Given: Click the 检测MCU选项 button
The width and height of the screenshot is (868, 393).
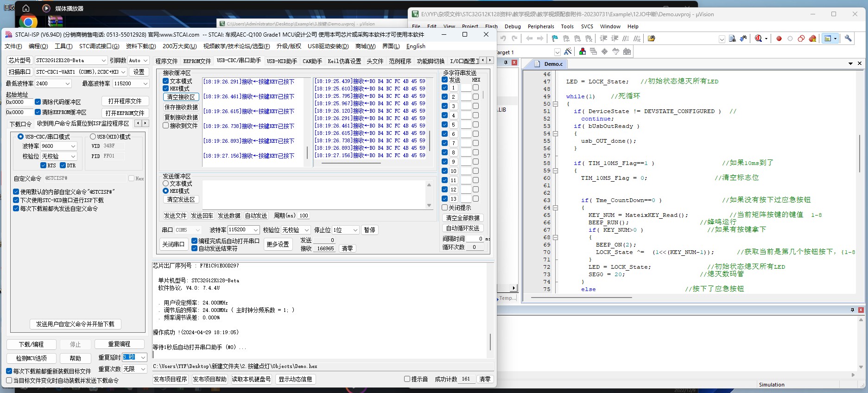Looking at the screenshot, I should click(32, 358).
